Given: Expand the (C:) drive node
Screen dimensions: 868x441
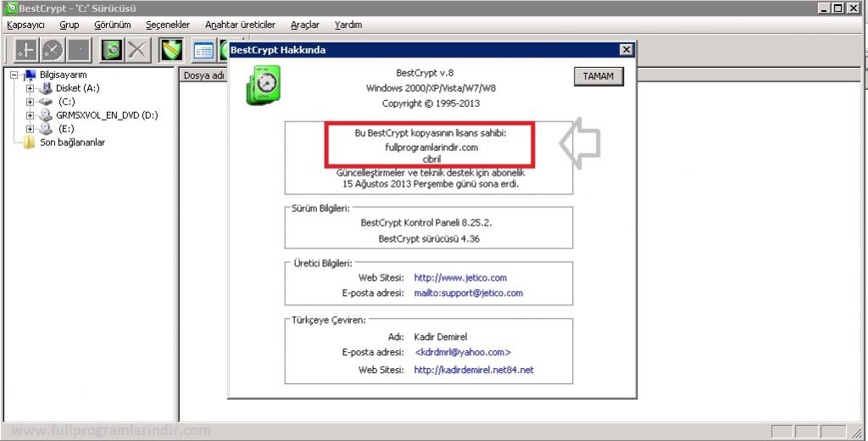Looking at the screenshot, I should (x=31, y=102).
